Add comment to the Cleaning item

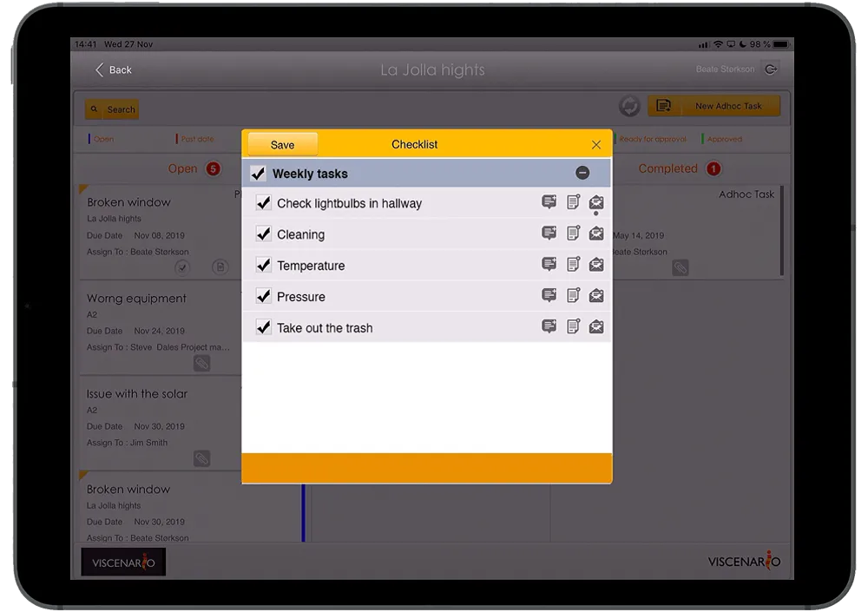click(x=549, y=234)
